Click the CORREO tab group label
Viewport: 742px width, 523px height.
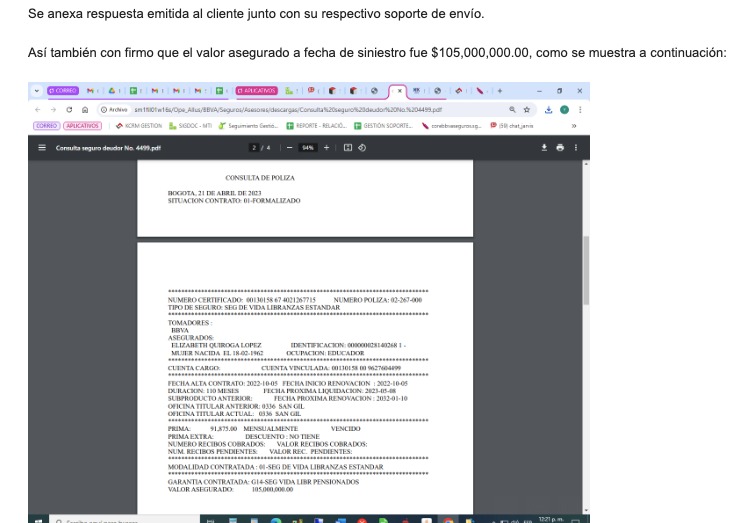[63, 90]
